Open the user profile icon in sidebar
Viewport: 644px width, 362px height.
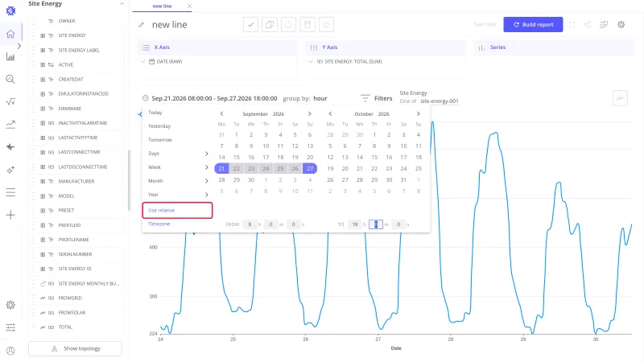(x=10, y=351)
